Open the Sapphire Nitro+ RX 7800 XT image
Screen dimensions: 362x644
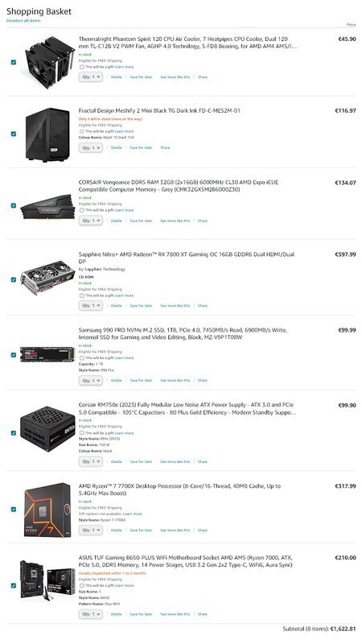(x=47, y=276)
